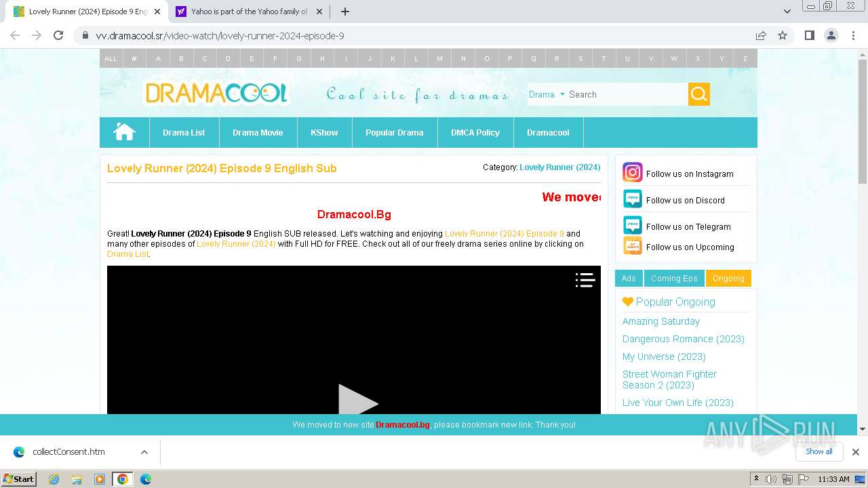Close the Yahoo tab
This screenshot has height=488, width=868.
coord(319,12)
